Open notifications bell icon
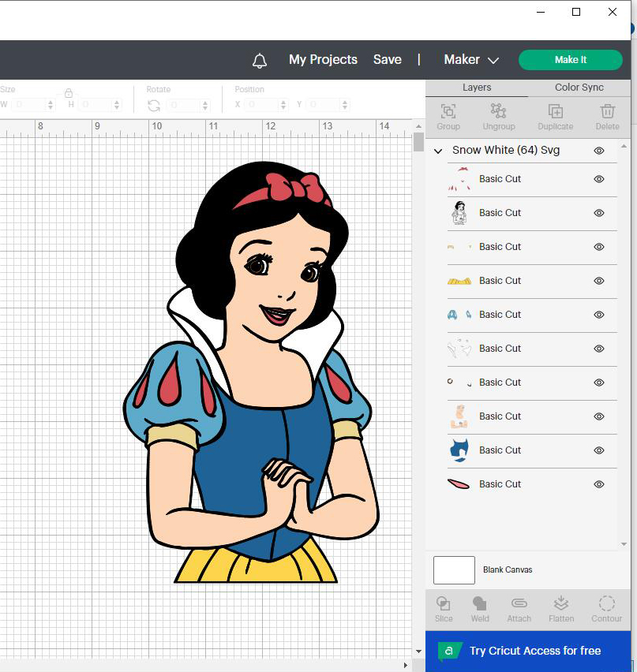The image size is (637, 672). pyautogui.click(x=260, y=61)
